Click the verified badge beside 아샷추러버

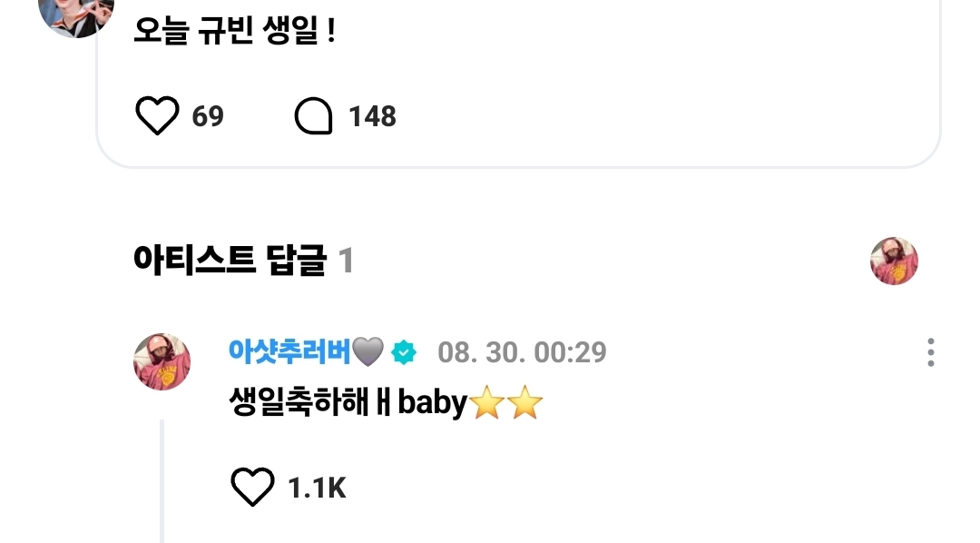click(x=404, y=352)
